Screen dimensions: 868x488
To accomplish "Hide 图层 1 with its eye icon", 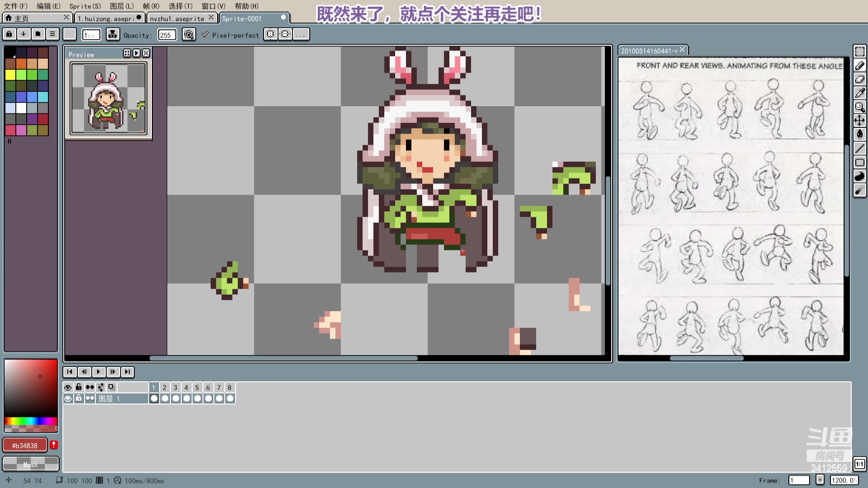I will coord(68,398).
